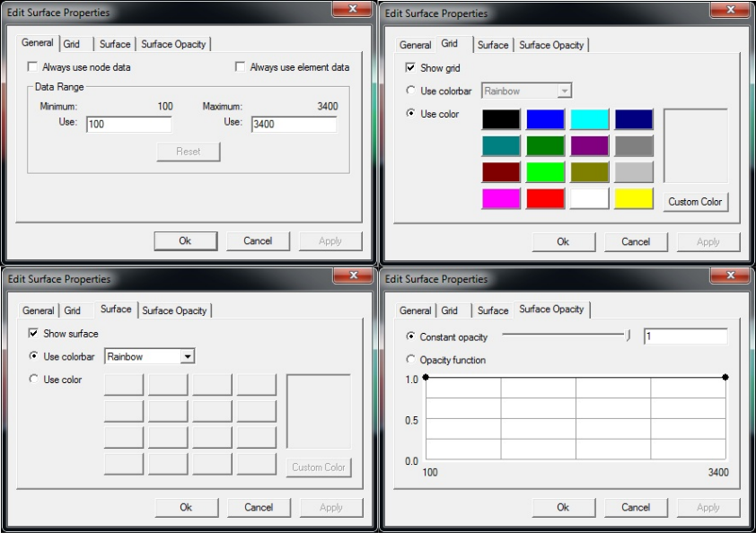The height and width of the screenshot is (533, 756).
Task: Uncheck the 'Show grid' checkbox
Action: pos(410,67)
